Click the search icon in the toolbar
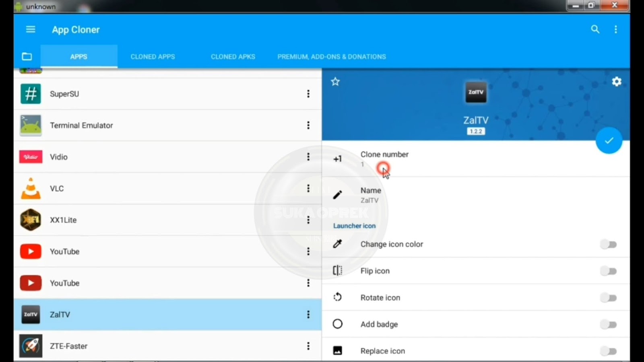The height and width of the screenshot is (362, 644). click(595, 29)
